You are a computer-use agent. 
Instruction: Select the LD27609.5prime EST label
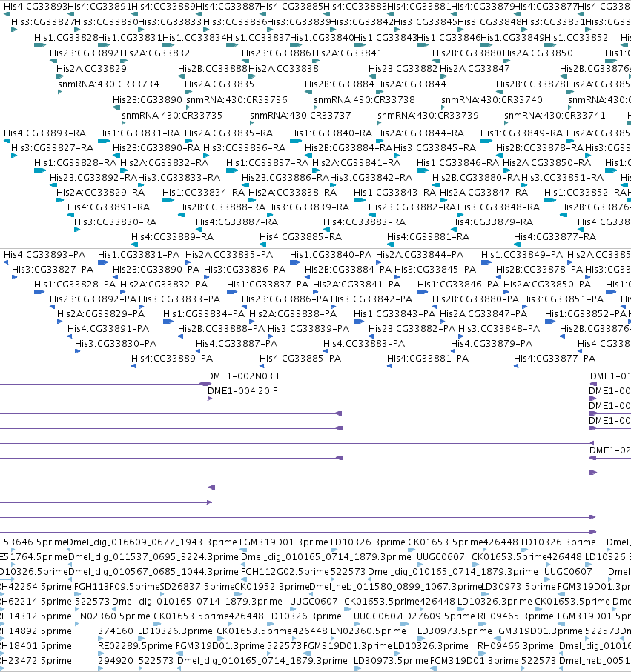[x=438, y=616]
